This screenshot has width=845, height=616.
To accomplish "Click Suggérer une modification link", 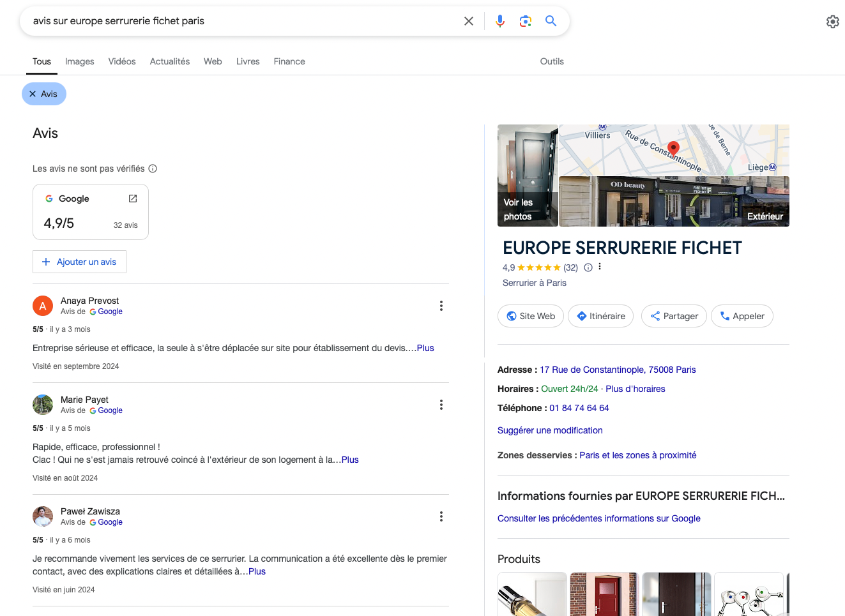I will (550, 430).
